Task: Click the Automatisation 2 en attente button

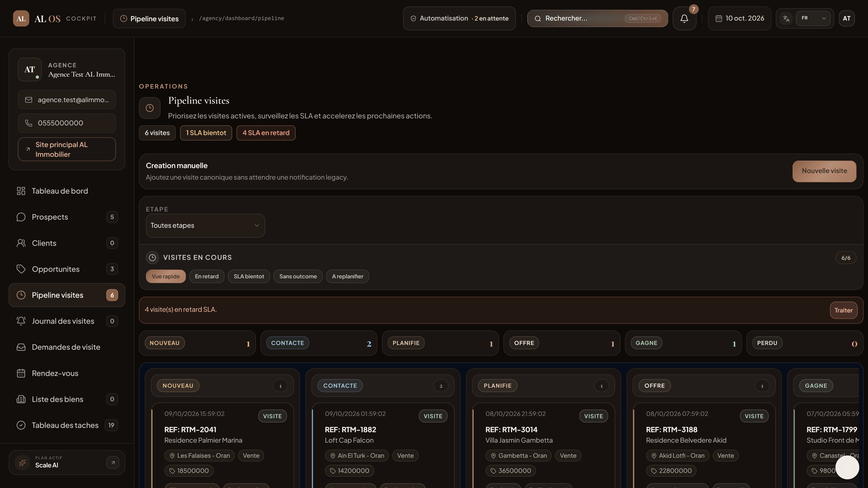Action: click(459, 19)
